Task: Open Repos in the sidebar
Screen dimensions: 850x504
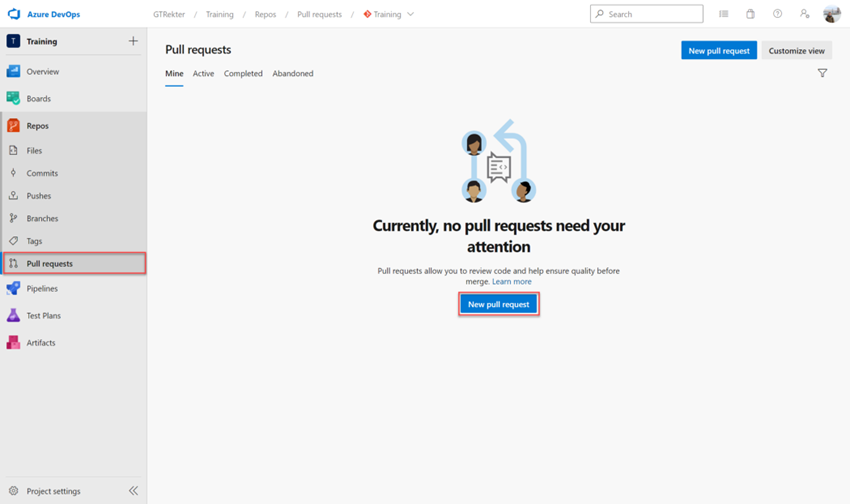Action: tap(37, 126)
